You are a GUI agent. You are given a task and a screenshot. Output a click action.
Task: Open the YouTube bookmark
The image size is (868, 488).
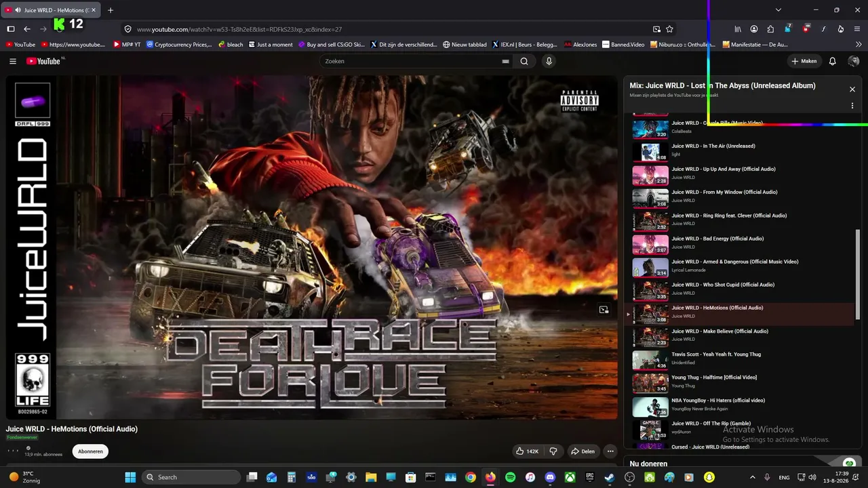click(x=20, y=45)
